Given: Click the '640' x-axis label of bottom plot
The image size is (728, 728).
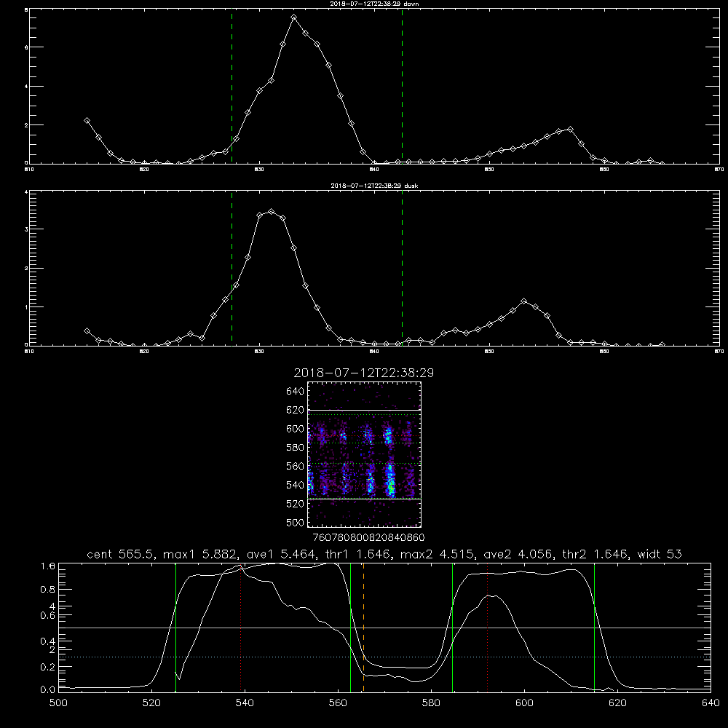Looking at the screenshot, I should click(x=711, y=703).
